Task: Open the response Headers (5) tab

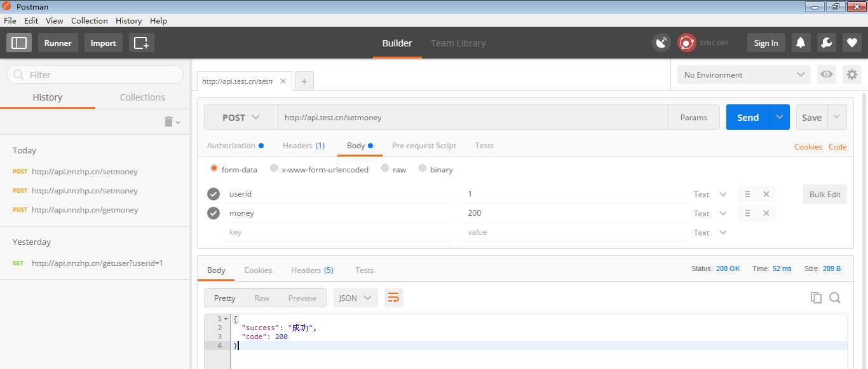Action: (x=312, y=270)
